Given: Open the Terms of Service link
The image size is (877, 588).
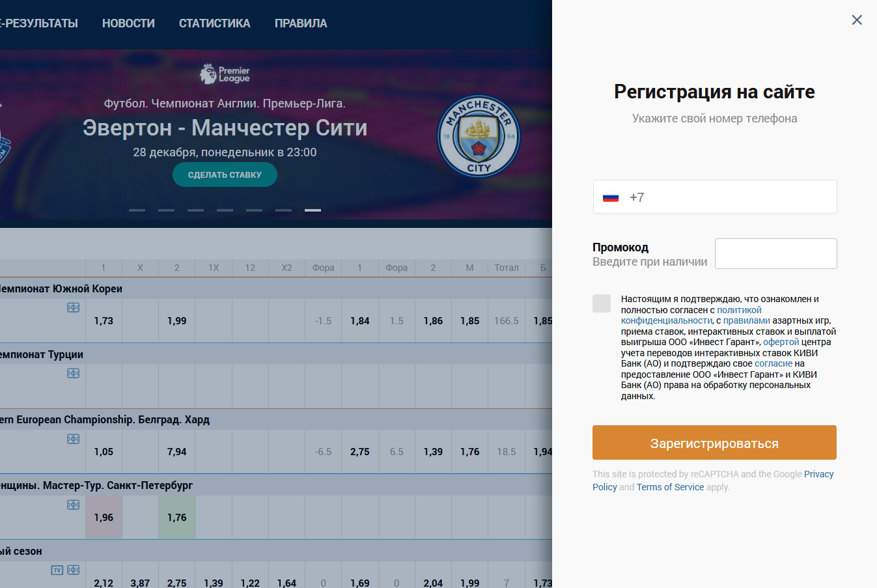Looking at the screenshot, I should pos(670,487).
